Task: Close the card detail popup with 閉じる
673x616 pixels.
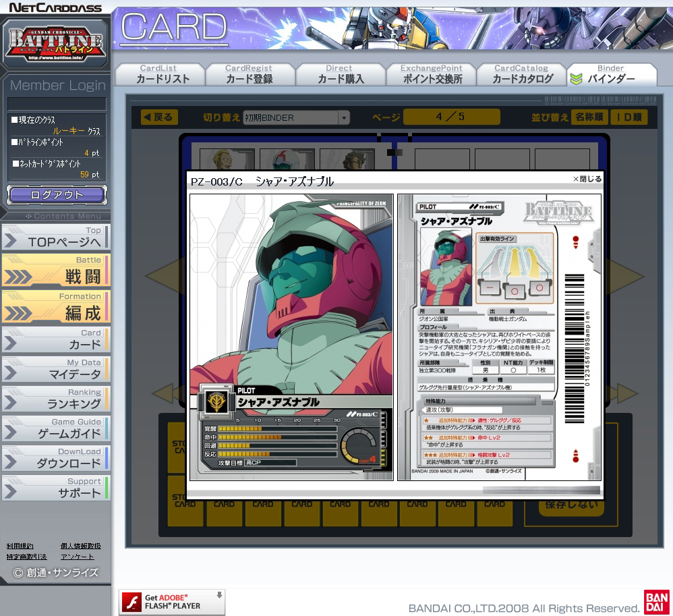Action: pos(587,179)
